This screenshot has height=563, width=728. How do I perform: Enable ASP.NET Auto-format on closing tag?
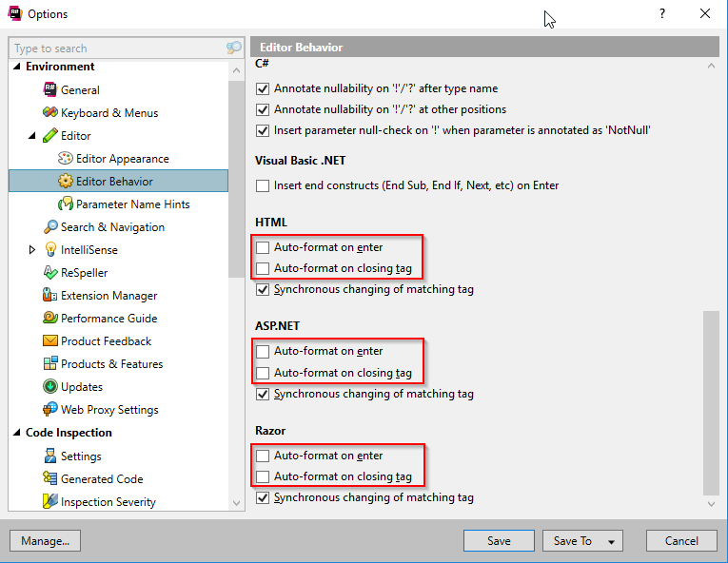click(263, 373)
